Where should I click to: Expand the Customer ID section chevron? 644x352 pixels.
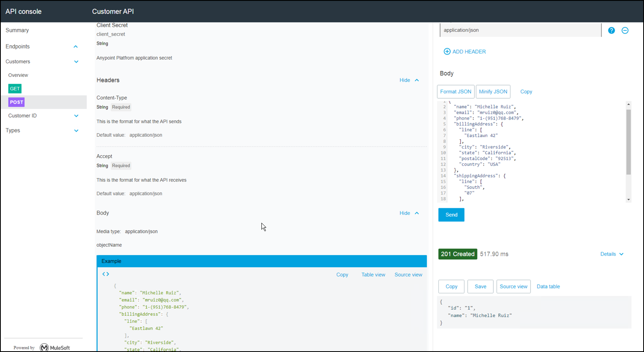click(x=76, y=116)
